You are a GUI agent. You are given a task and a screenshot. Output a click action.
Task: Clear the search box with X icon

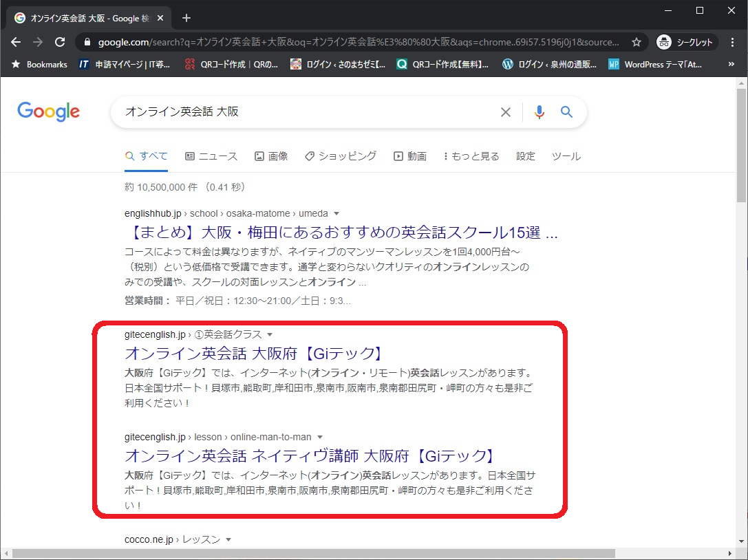coord(505,112)
